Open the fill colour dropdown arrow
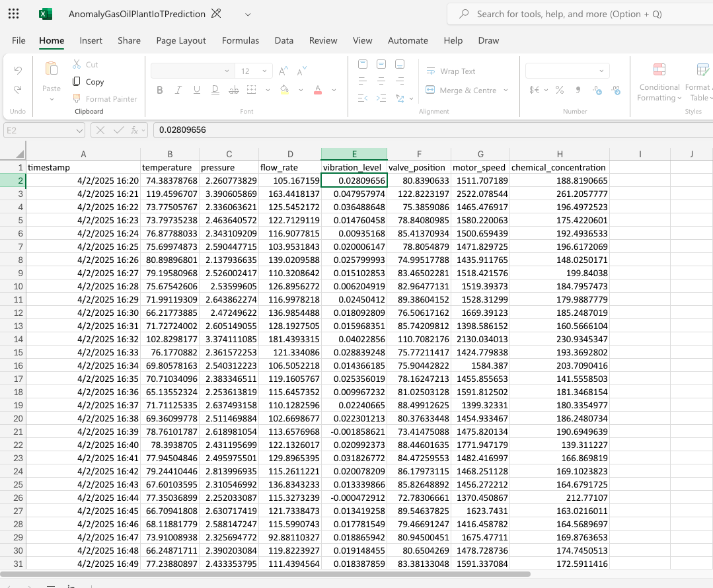713x588 pixels. click(301, 90)
